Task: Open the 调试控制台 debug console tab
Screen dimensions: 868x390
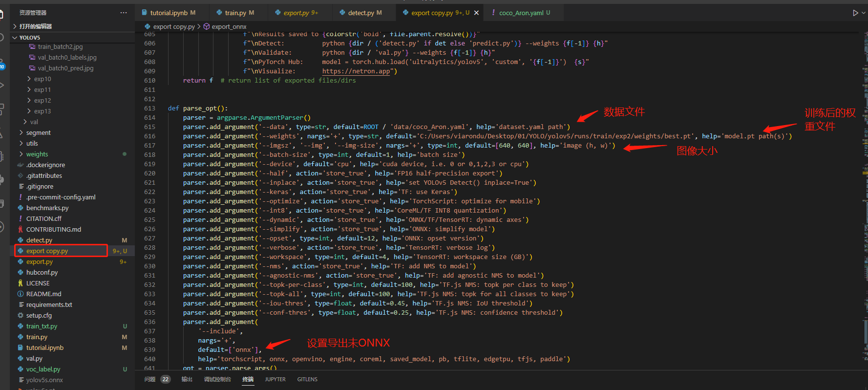Action: click(217, 379)
